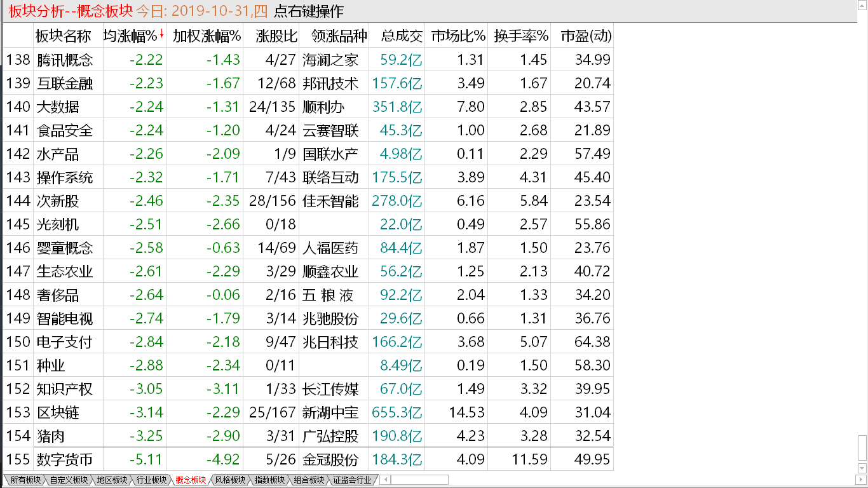Select the 水产品 sector name
This screenshot has height=488, width=868.
(x=58, y=154)
